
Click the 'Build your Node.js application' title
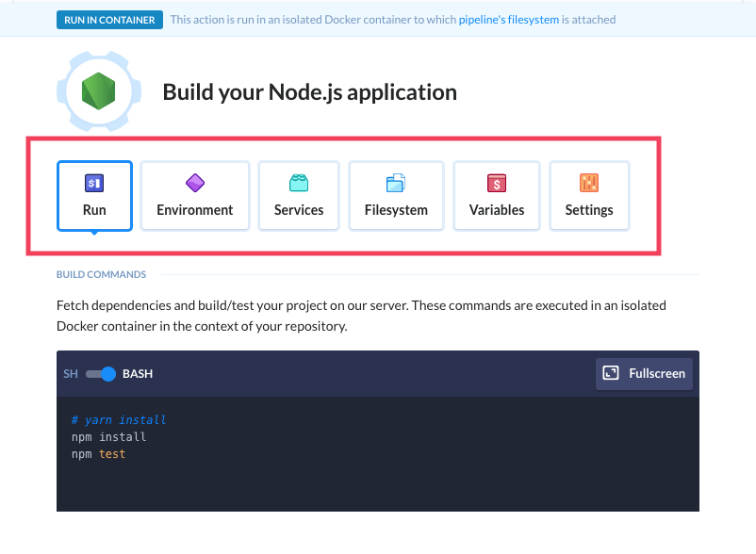point(309,92)
